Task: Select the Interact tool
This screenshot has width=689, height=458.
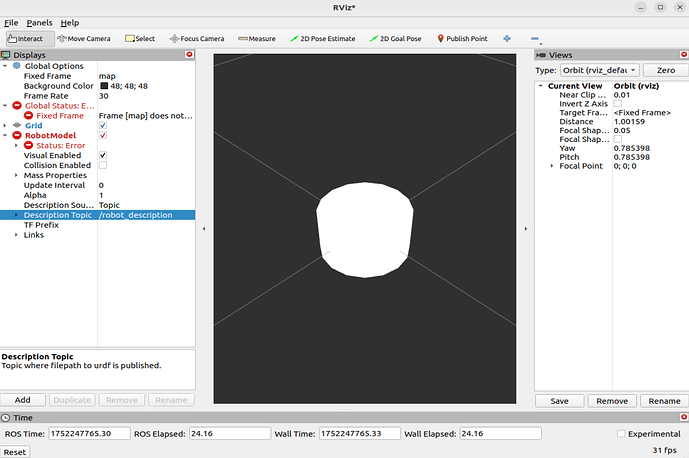Action: [30, 39]
